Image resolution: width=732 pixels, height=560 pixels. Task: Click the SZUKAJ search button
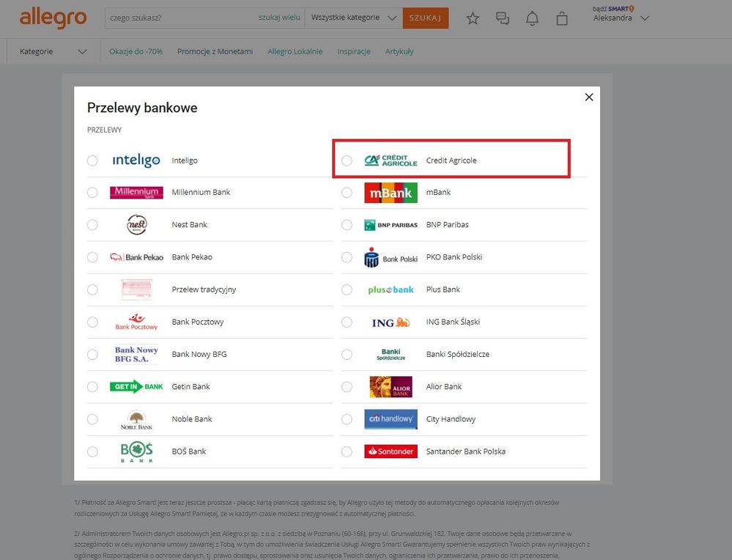(x=425, y=18)
